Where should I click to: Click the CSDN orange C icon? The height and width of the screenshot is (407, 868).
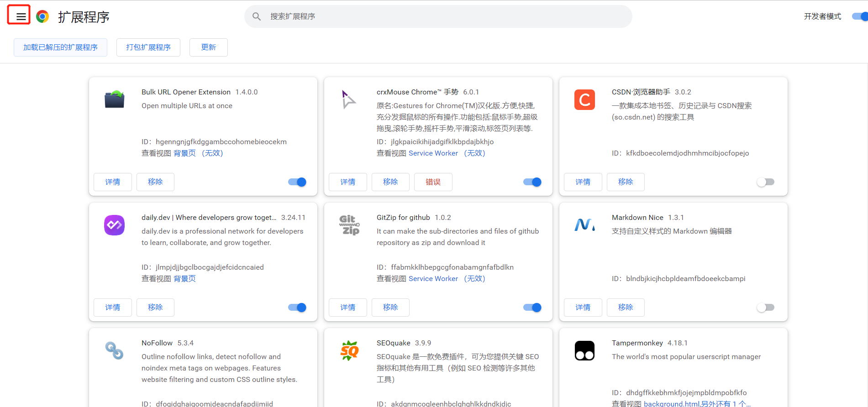tap(584, 99)
